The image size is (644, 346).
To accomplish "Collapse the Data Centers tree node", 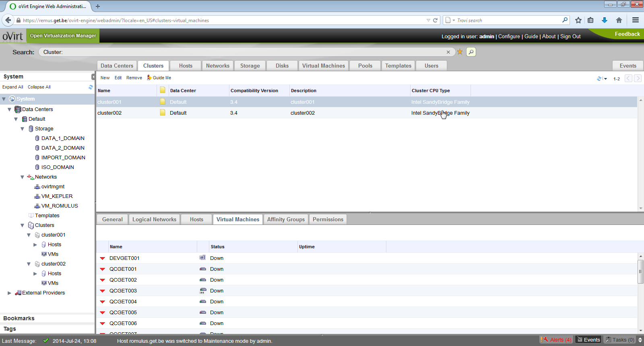I will click(x=10, y=109).
